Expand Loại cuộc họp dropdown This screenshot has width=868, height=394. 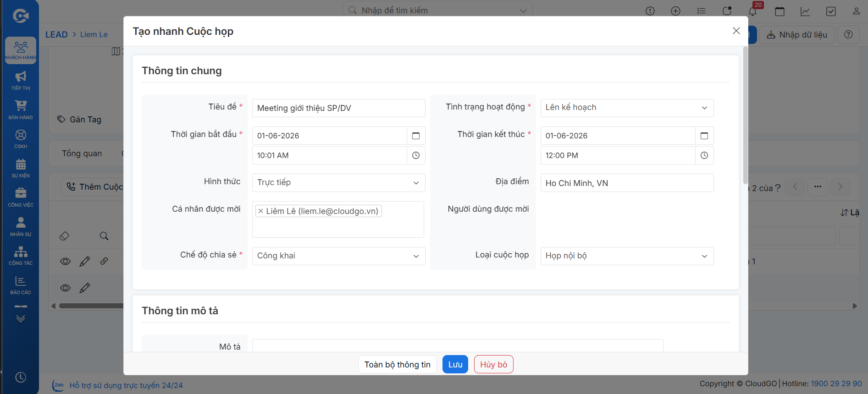tap(627, 256)
